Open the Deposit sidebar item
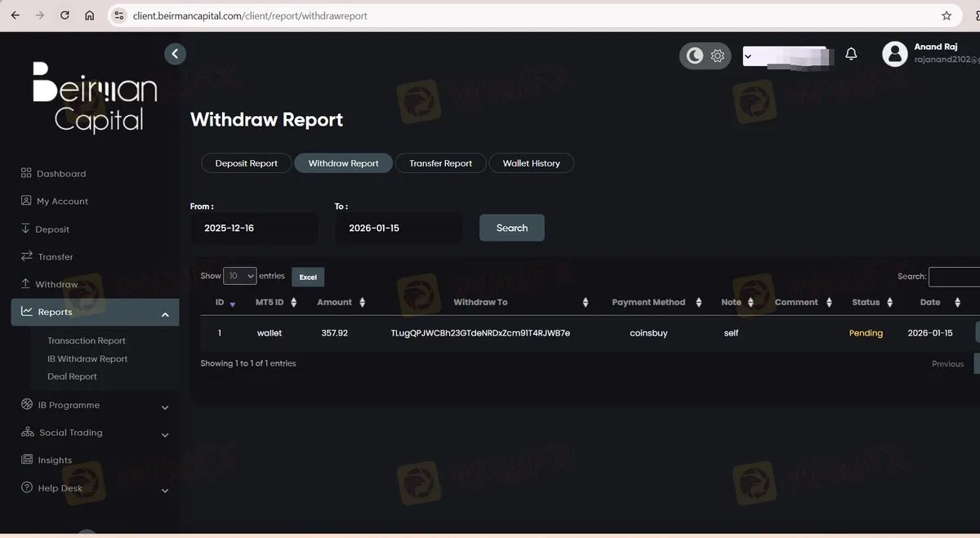 [45, 229]
